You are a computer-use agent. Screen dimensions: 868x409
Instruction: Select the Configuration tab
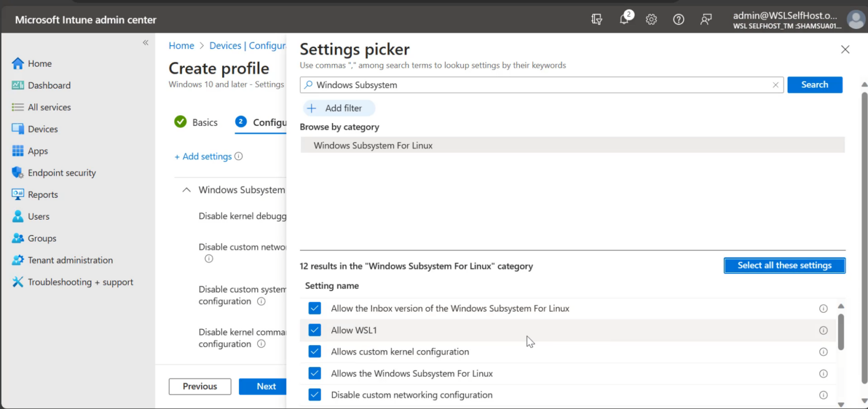[270, 122]
